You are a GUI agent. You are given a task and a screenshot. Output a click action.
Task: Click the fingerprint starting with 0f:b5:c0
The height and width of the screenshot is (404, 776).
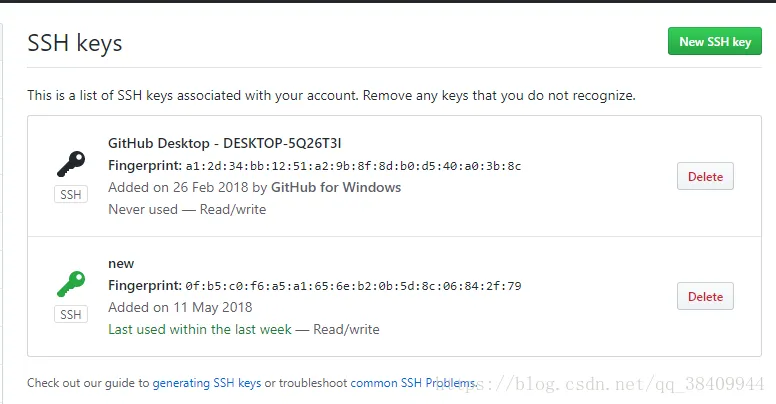(353, 286)
